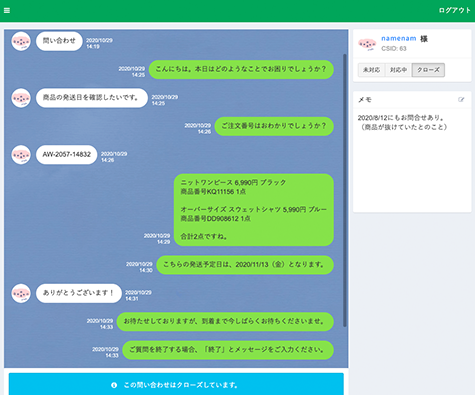Click the avatar beside AW-2057-14832 message

21,155
